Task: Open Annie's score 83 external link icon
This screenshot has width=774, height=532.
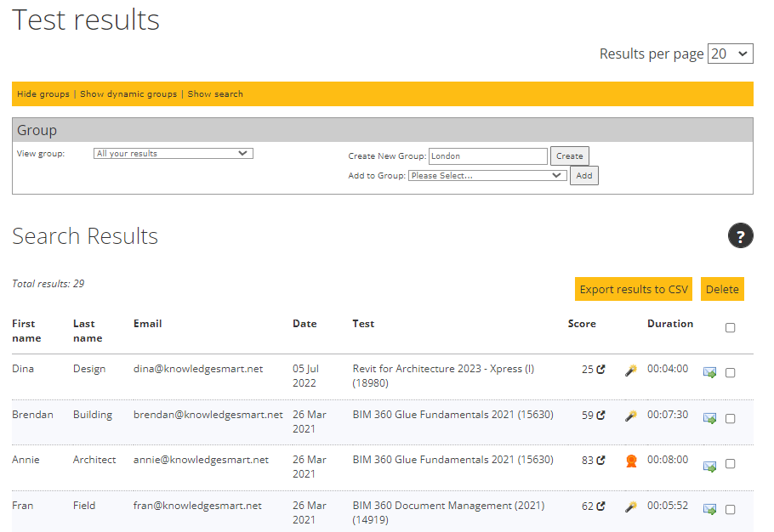Action: [600, 460]
